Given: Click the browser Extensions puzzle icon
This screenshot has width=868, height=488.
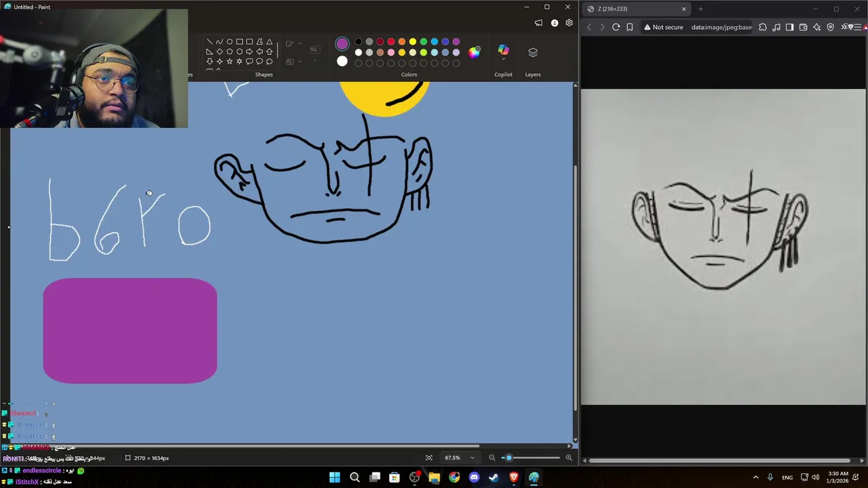Looking at the screenshot, I should [x=763, y=27].
